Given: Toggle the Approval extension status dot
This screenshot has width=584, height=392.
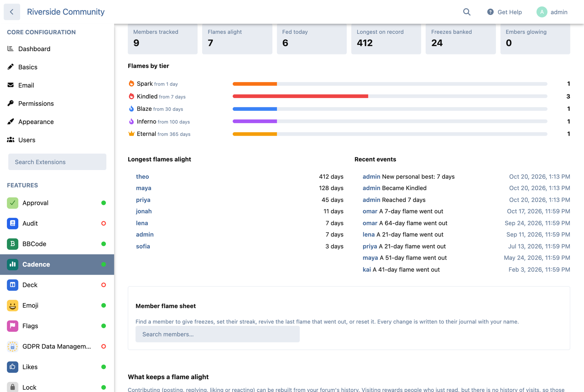Looking at the screenshot, I should (x=104, y=203).
